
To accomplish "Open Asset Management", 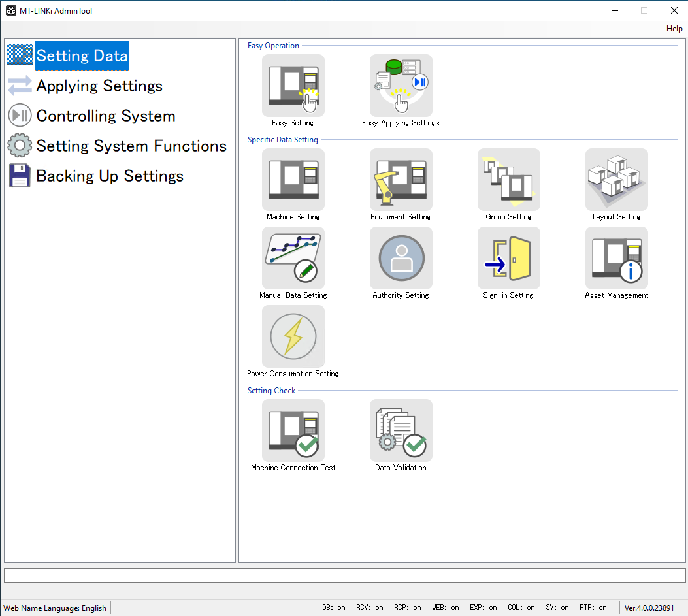I will (617, 258).
